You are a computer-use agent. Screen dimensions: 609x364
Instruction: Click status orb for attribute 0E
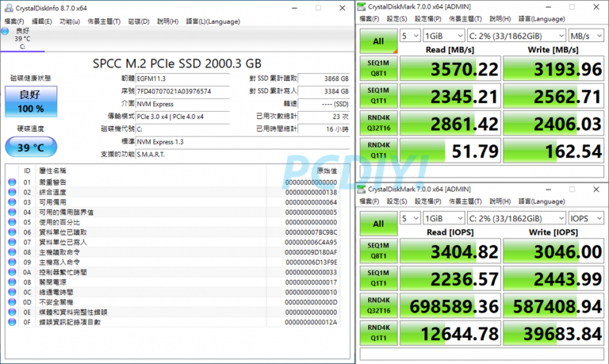[12, 312]
